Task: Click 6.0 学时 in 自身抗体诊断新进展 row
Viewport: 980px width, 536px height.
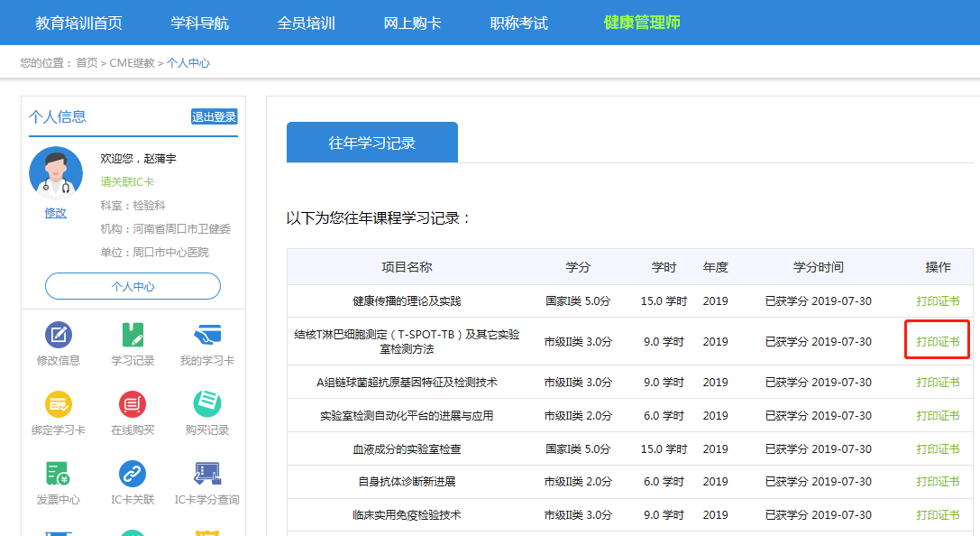Action: [664, 482]
